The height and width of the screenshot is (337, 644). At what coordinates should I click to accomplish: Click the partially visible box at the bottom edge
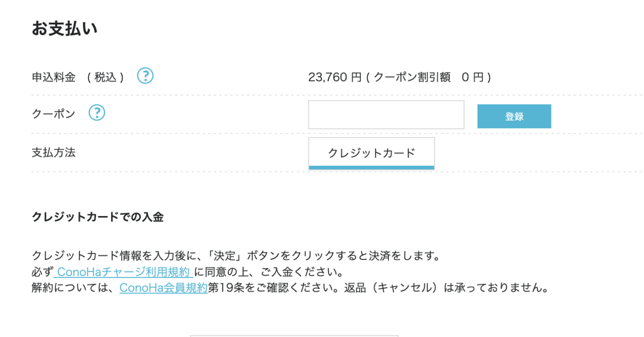(294, 335)
